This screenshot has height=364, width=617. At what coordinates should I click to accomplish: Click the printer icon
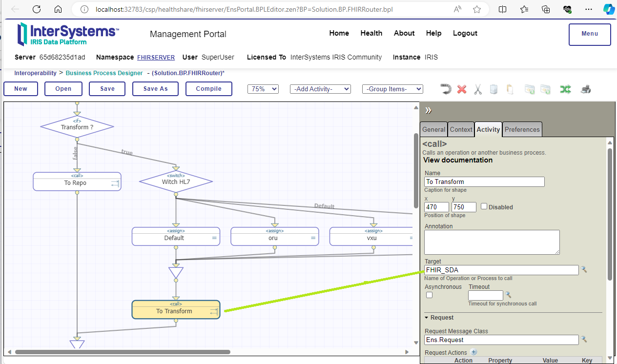click(586, 89)
